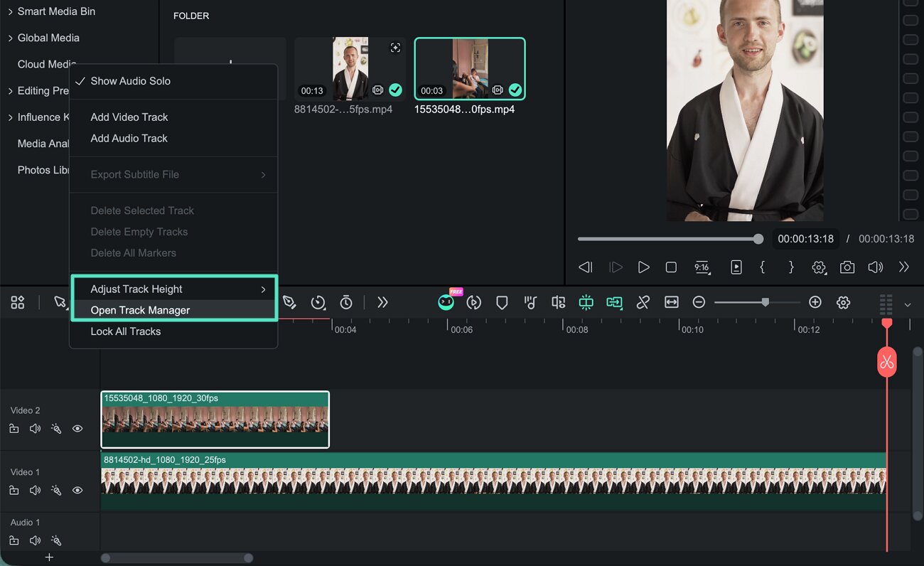Click the mark-out right brace icon
The height and width of the screenshot is (566, 924).
point(791,267)
